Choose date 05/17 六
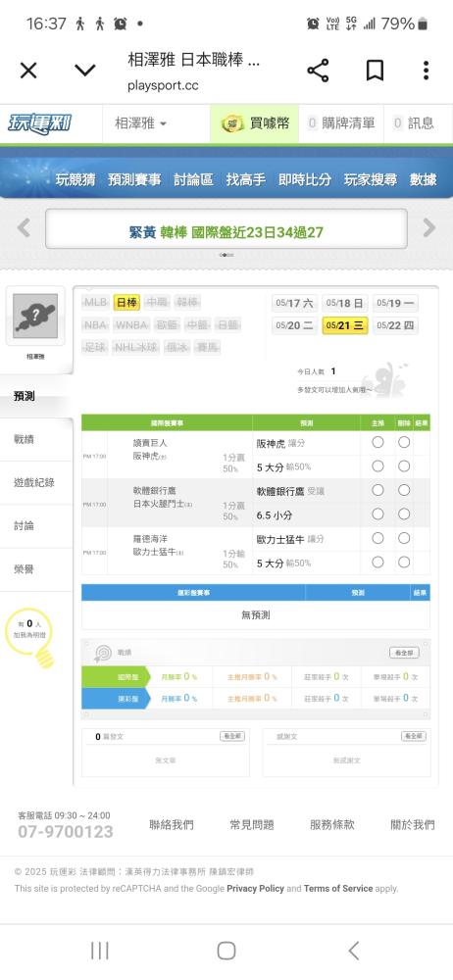 (294, 303)
